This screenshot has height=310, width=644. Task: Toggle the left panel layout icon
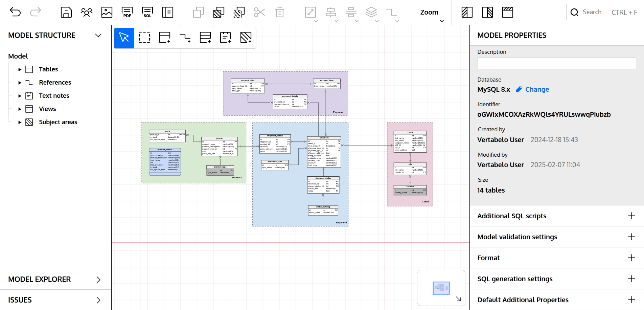[467, 13]
